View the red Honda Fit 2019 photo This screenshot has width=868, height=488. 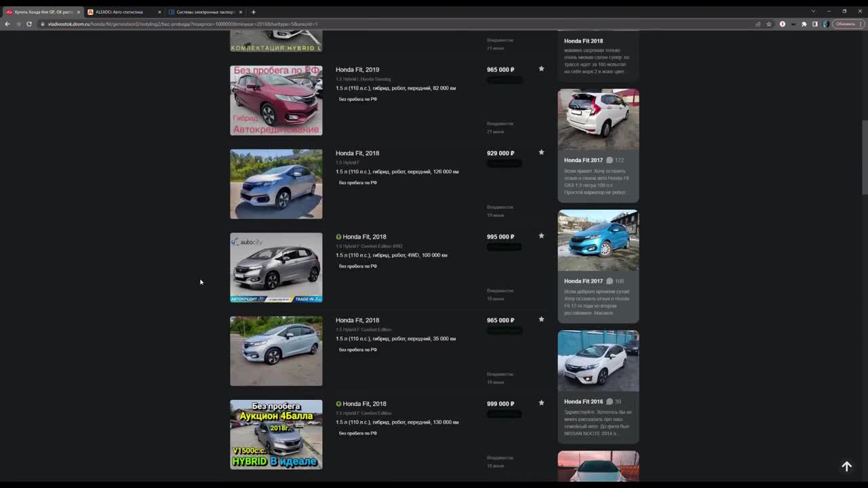click(276, 100)
